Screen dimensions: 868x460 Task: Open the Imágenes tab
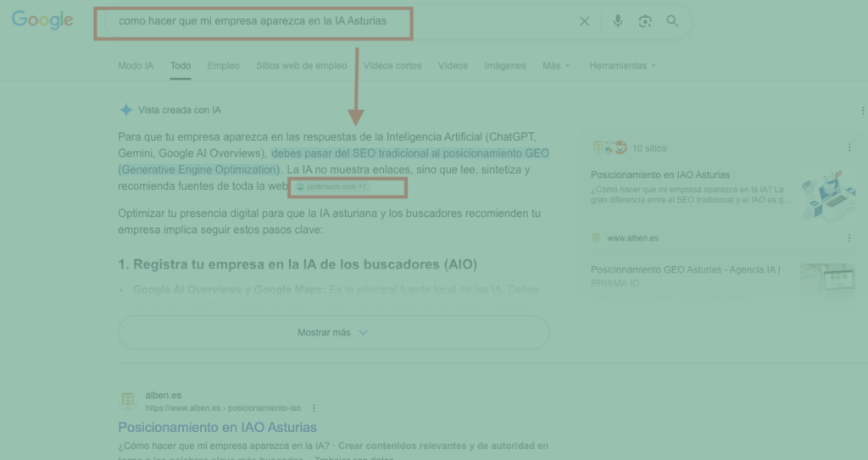click(505, 65)
